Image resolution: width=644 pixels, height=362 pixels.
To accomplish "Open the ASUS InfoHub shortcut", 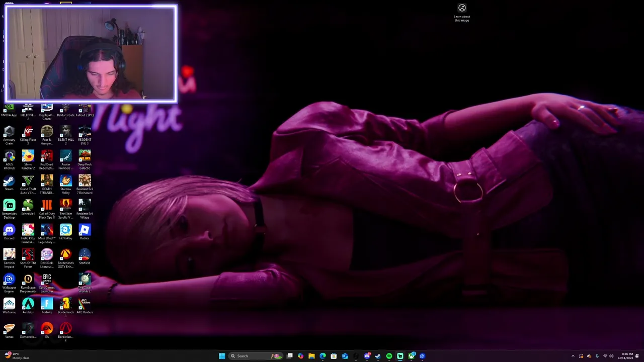I will 9,160.
